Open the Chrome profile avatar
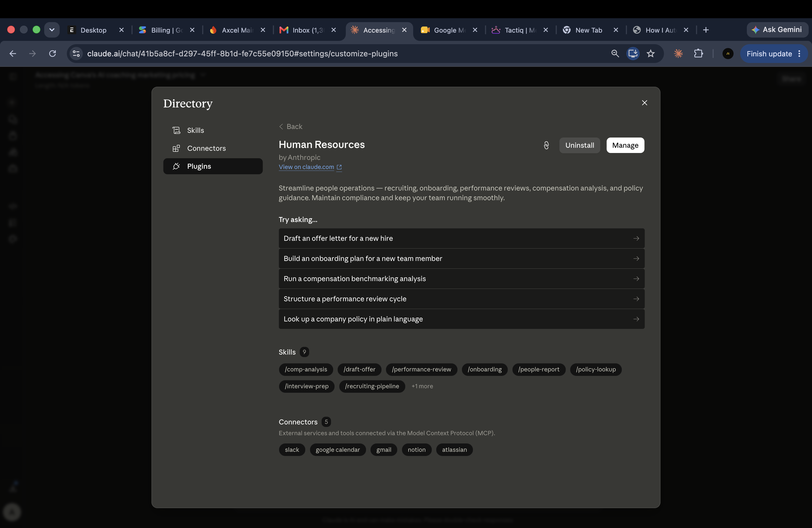The width and height of the screenshot is (812, 528). [x=728, y=54]
